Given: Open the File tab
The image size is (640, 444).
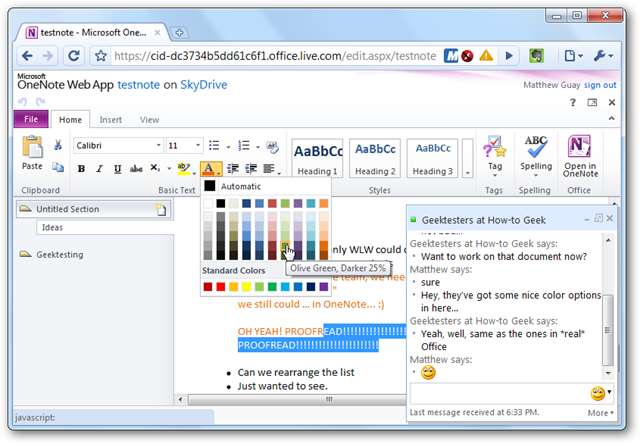Looking at the screenshot, I should 31,119.
